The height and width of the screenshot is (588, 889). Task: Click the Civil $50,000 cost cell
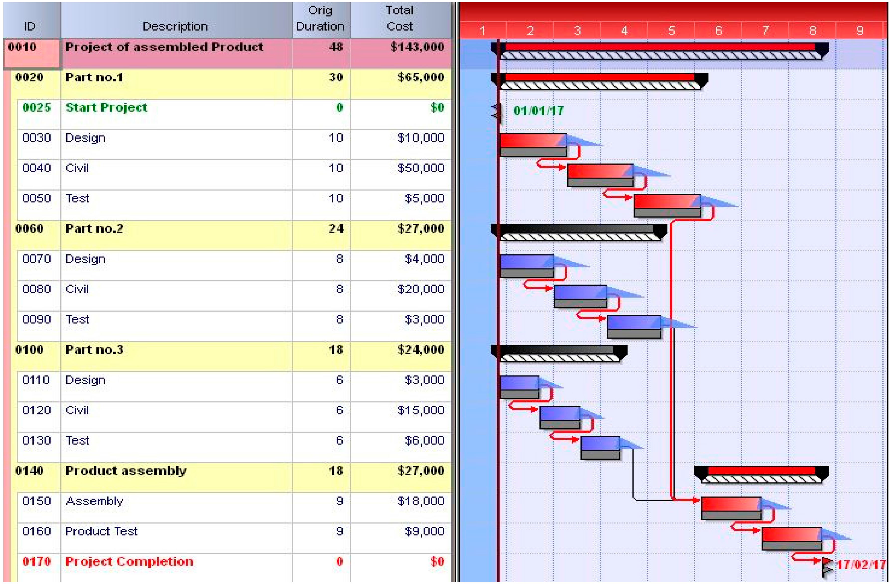point(420,168)
